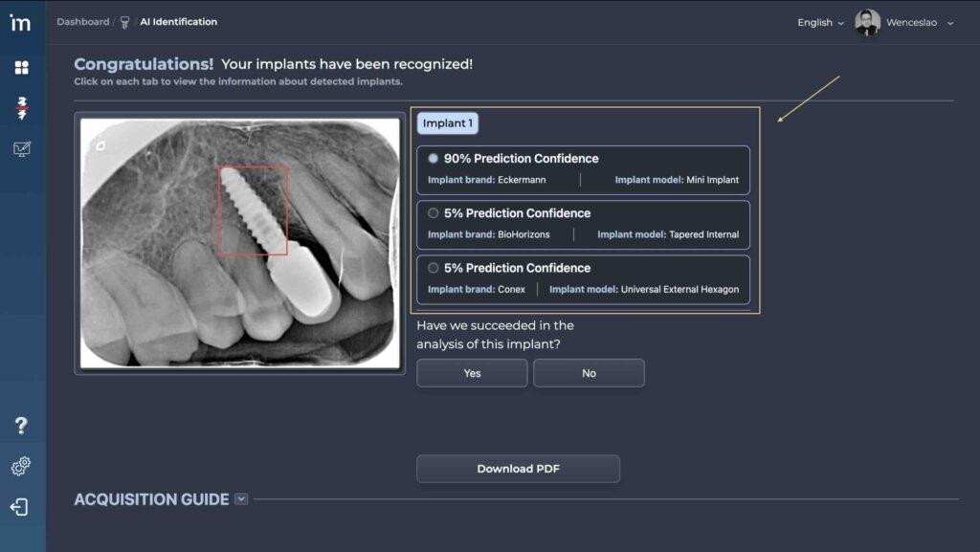The width and height of the screenshot is (980, 552).
Task: Log out using the exit icon
Action: 20,507
